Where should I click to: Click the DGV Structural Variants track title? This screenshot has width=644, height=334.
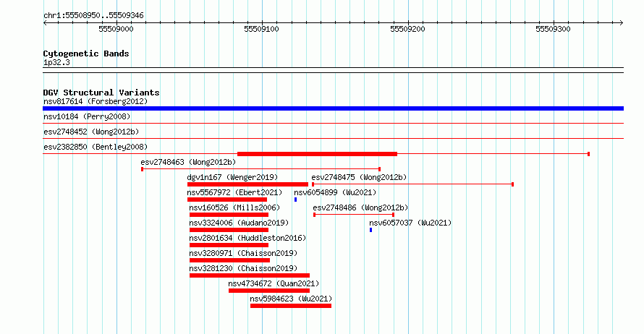tap(101, 93)
